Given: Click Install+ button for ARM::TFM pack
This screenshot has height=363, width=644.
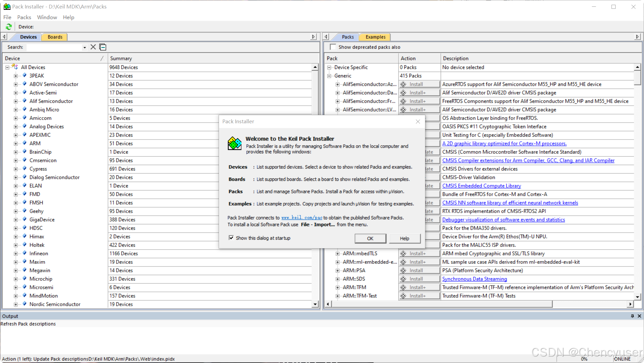Looking at the screenshot, I should tap(420, 287).
